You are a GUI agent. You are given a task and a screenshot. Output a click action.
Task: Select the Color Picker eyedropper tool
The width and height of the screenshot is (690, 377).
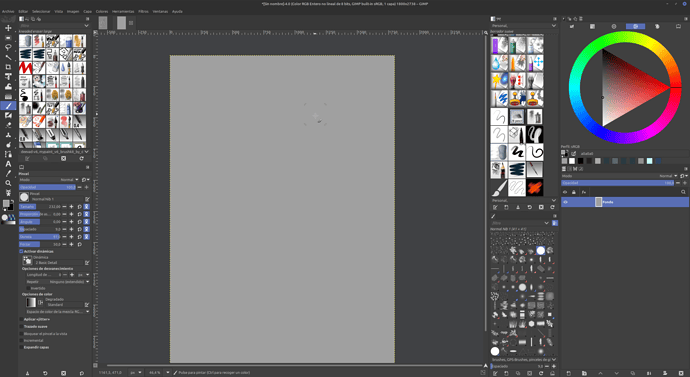click(x=8, y=173)
